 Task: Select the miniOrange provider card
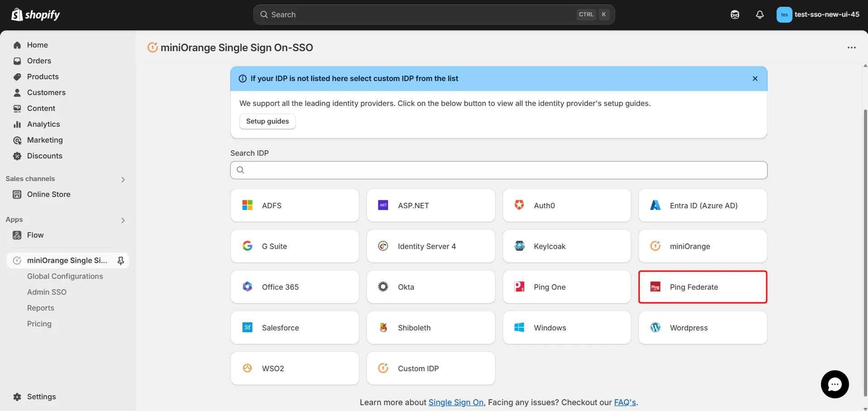(x=703, y=246)
